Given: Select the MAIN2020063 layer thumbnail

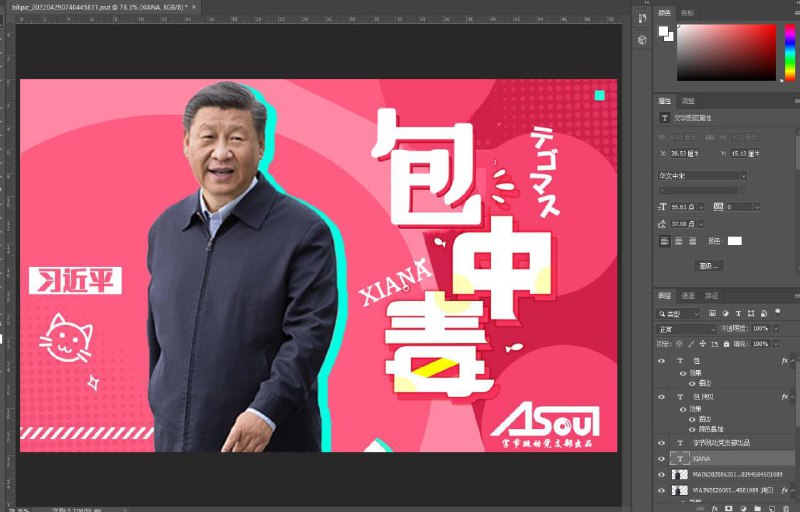Looking at the screenshot, I should (x=680, y=474).
